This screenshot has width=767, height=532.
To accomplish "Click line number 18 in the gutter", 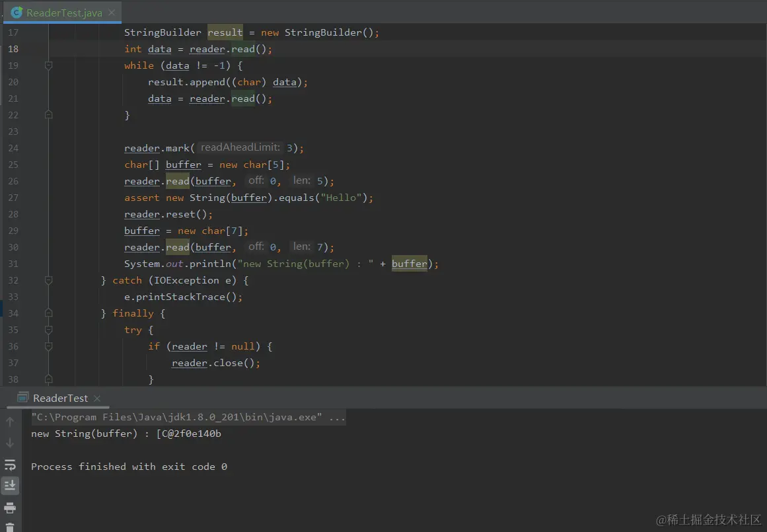I will point(13,49).
